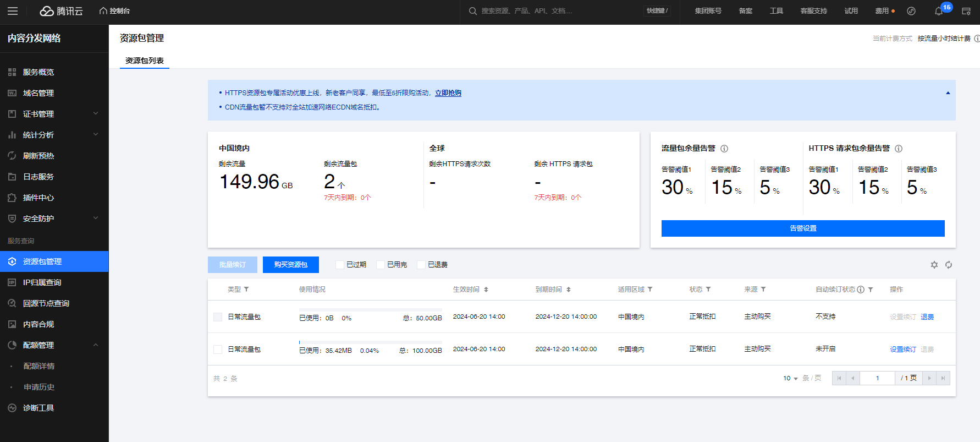Image resolution: width=980 pixels, height=442 pixels.
Task: Expand 安全防护 submenu
Action: coord(96,218)
